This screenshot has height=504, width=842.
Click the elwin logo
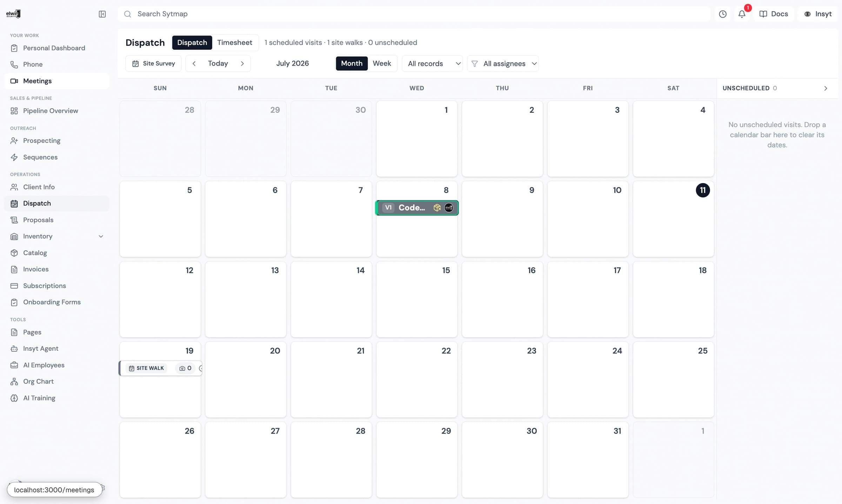pos(13,14)
